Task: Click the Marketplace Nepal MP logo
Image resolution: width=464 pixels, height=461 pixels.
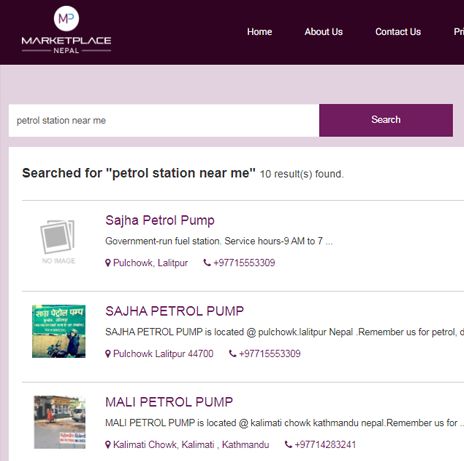Action: click(66, 30)
